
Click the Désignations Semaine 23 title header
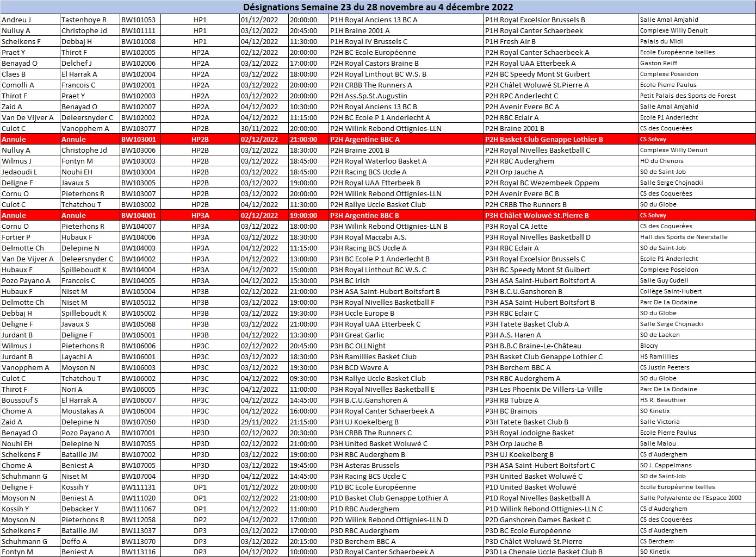[377, 7]
